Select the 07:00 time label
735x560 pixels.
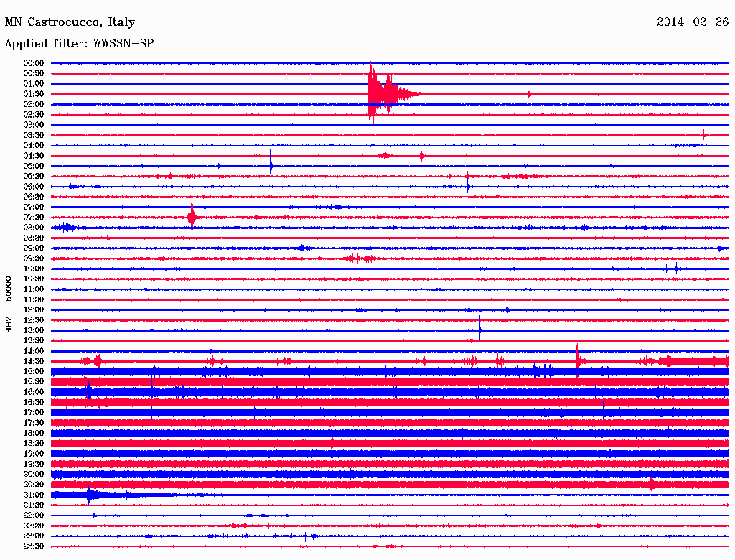33,207
